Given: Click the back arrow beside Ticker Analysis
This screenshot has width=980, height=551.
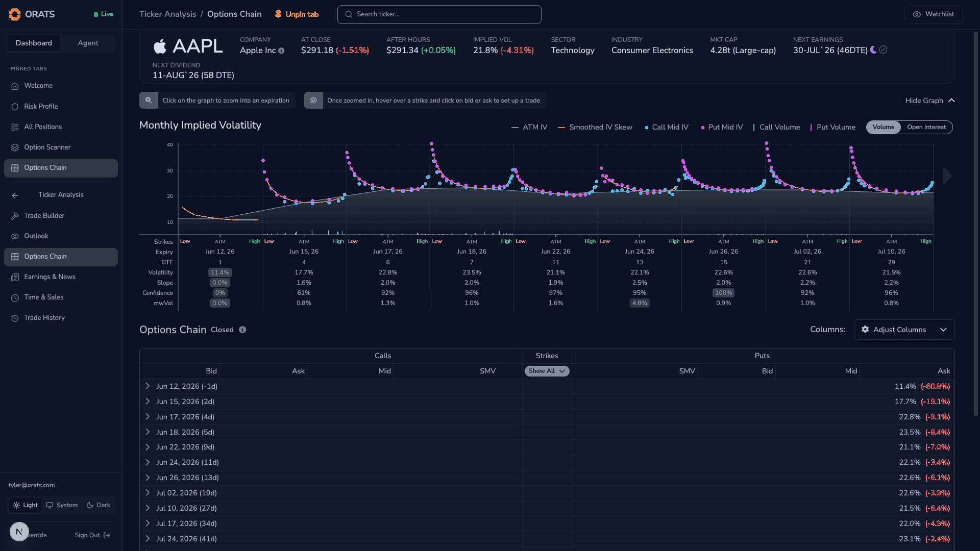Looking at the screenshot, I should point(15,195).
